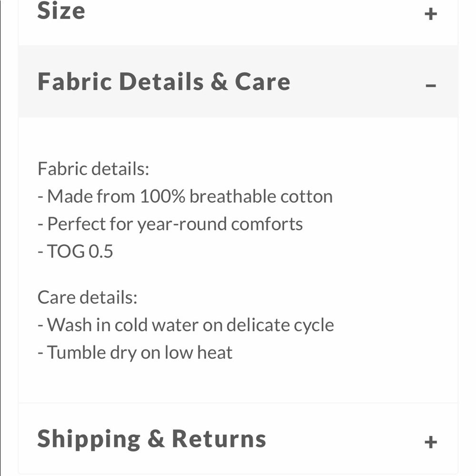Click the Fabric details label
This screenshot has height=476, width=476.
93,169
